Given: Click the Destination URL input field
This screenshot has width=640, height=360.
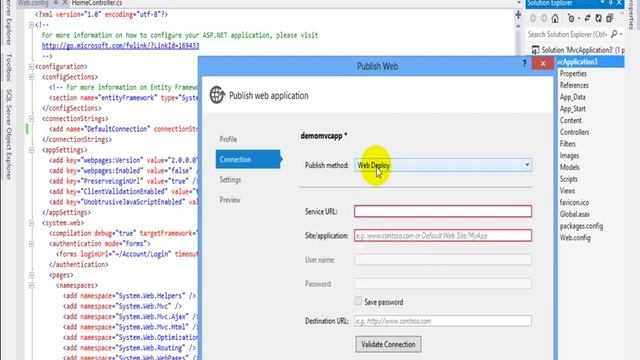Looking at the screenshot, I should tap(443, 321).
